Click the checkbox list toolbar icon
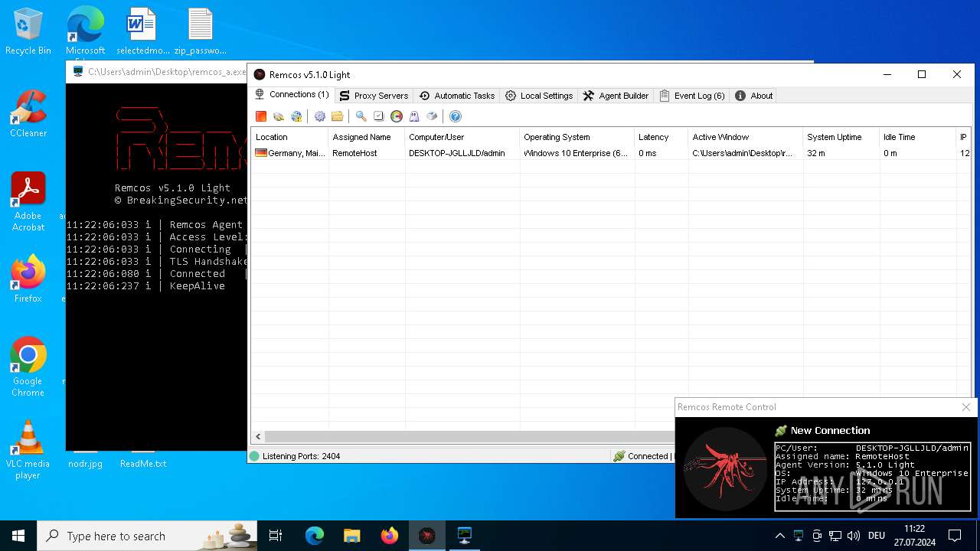 pos(378,116)
